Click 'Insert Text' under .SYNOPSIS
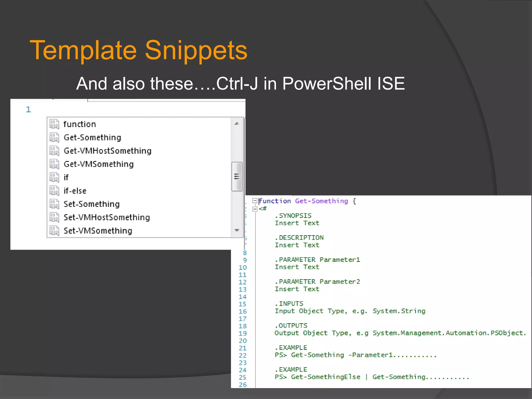Screen dimensions: 532x399 (297, 223)
